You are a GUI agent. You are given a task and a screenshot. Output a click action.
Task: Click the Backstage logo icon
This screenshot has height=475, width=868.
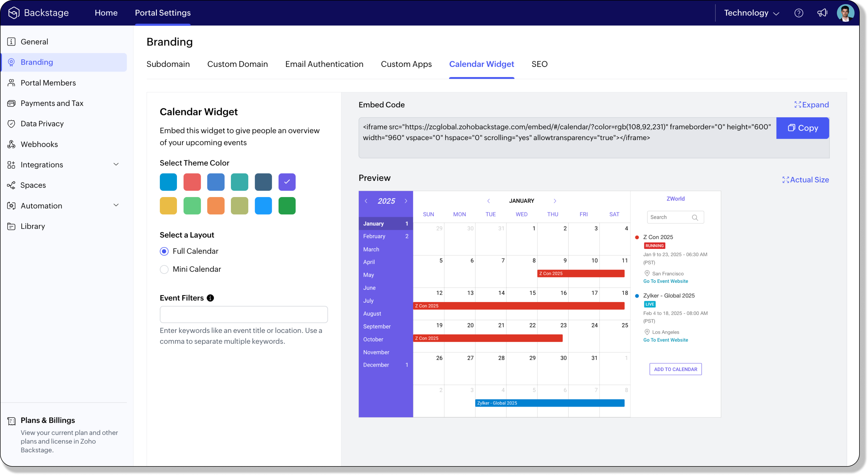pos(14,13)
